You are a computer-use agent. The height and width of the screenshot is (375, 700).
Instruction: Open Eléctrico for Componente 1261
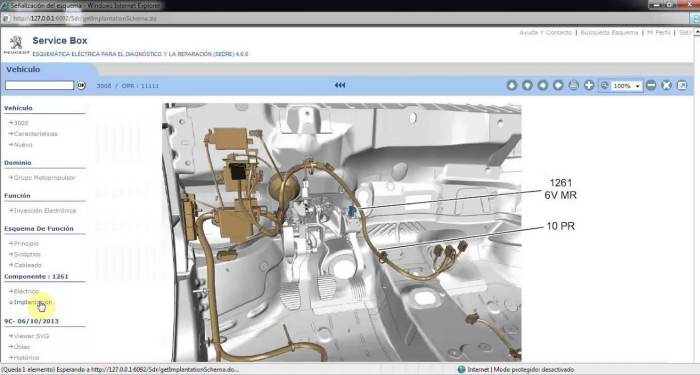tap(26, 291)
